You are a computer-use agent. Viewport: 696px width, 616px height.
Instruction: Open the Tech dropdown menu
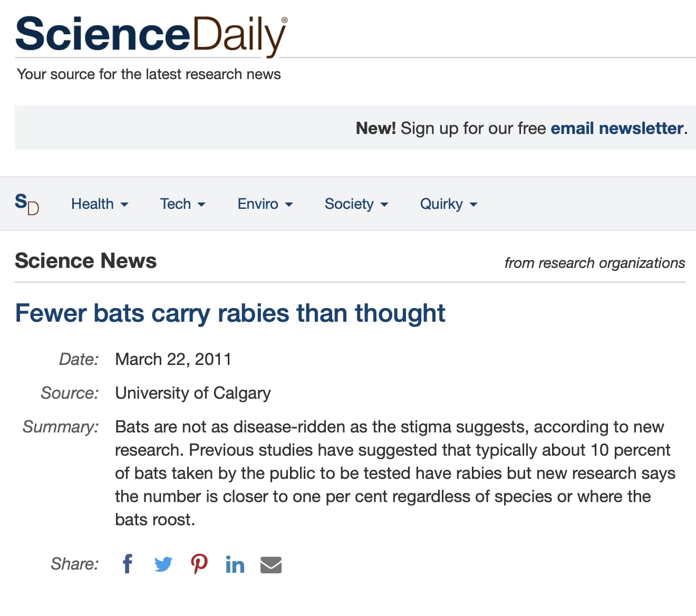coord(182,204)
